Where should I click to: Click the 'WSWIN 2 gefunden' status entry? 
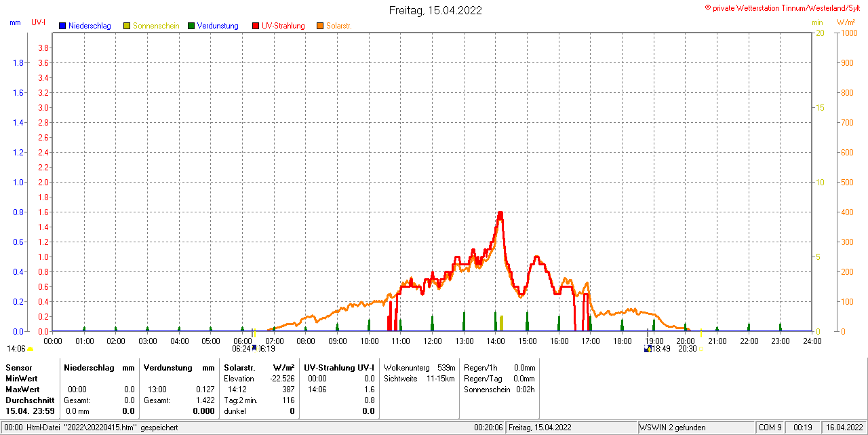click(673, 428)
